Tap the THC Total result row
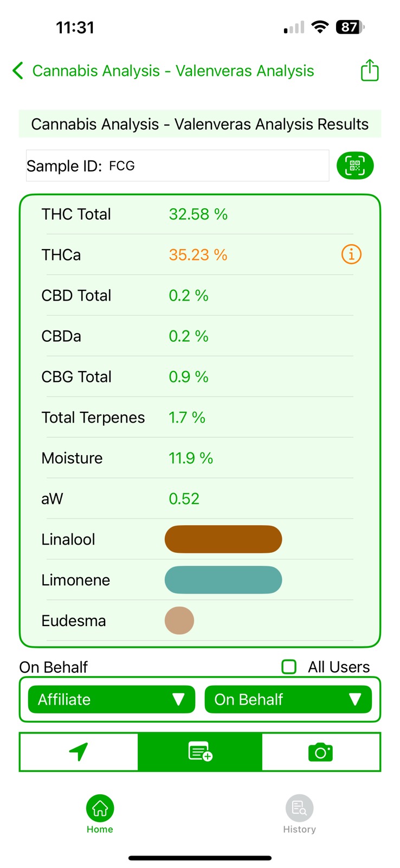 point(200,214)
